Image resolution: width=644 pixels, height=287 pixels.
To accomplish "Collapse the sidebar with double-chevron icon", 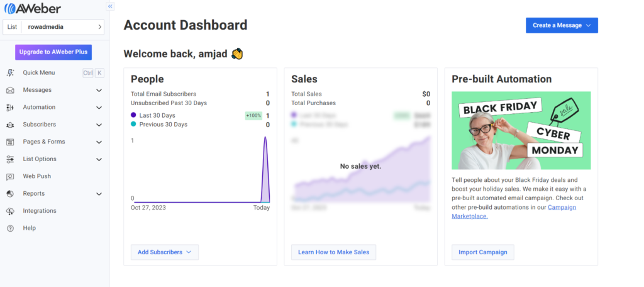I will [110, 6].
